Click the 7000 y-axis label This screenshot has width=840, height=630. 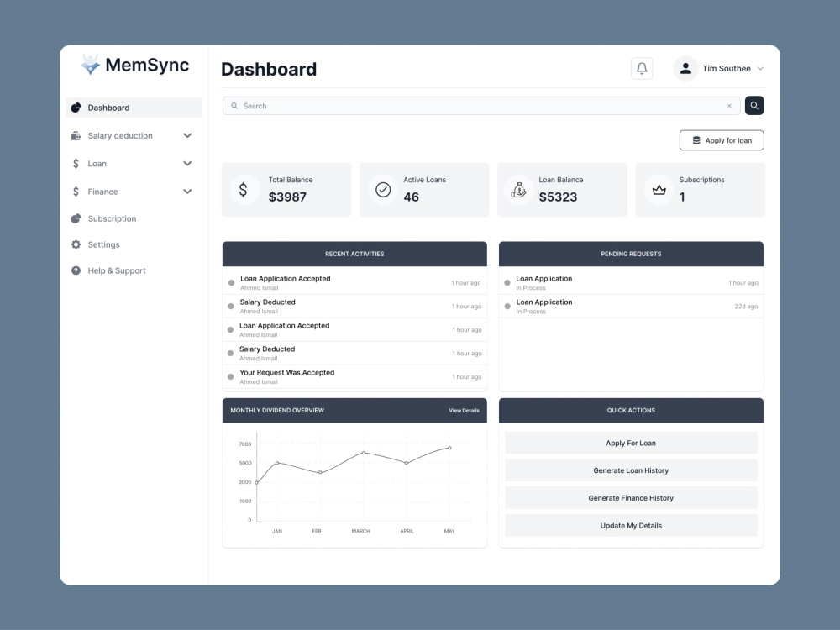click(x=244, y=444)
